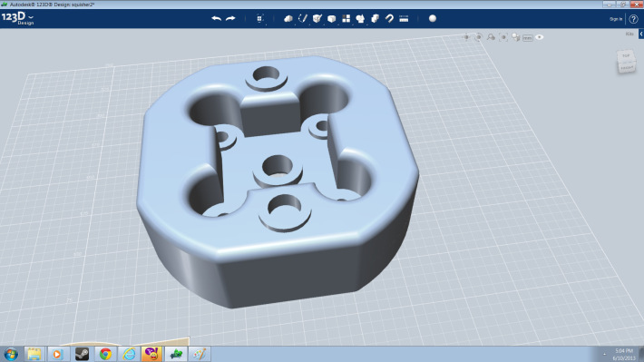Viewport: 644px width, 362px height.
Task: Open Internet Explorer from the taskbar
Action: [129, 354]
